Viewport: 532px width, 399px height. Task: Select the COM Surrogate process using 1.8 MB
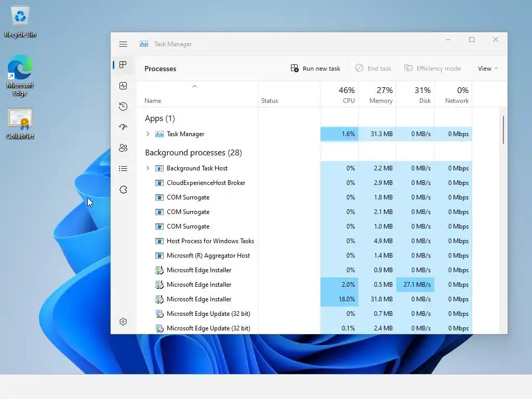click(x=304, y=197)
